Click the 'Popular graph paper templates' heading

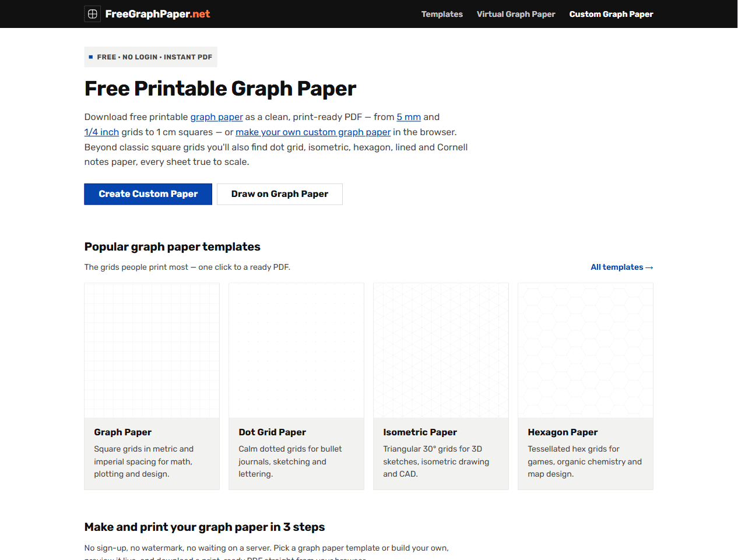pyautogui.click(x=173, y=246)
